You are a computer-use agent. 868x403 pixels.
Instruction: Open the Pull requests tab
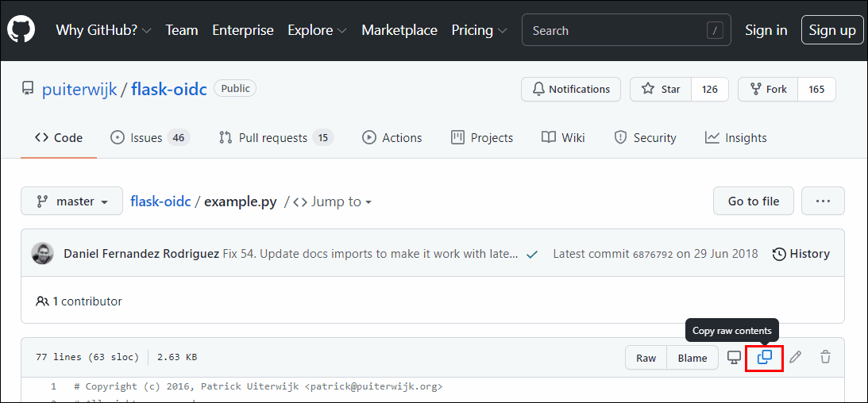275,138
